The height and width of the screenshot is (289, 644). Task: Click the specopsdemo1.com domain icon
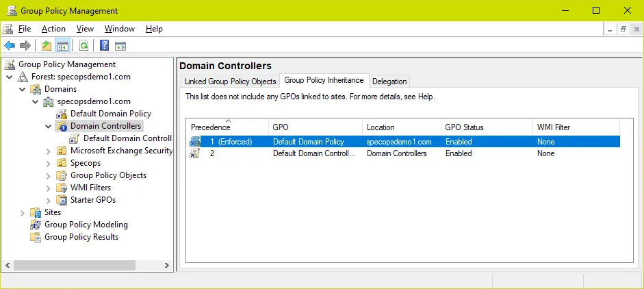pos(49,101)
